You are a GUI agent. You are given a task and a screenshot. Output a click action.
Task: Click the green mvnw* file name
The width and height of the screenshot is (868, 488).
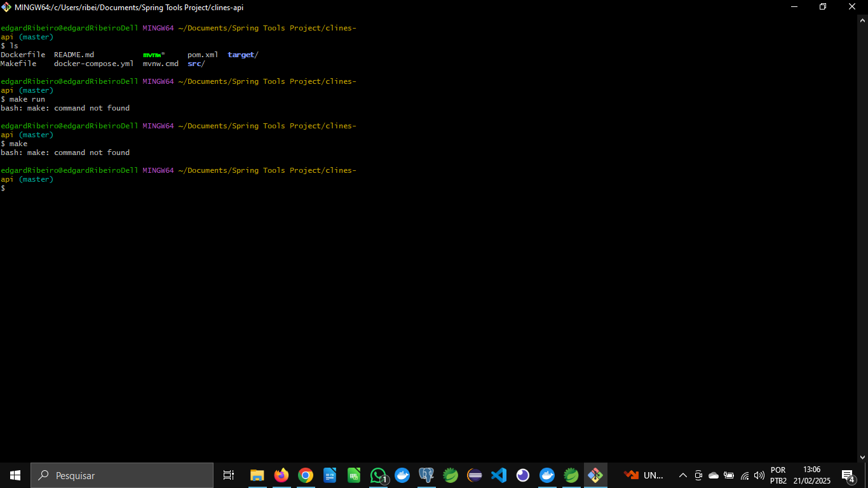point(154,55)
